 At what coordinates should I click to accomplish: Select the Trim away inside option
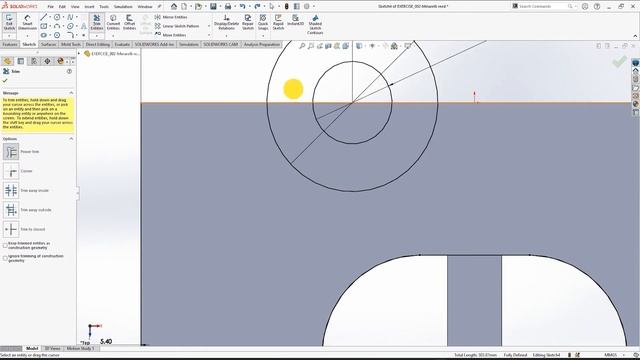point(11,191)
